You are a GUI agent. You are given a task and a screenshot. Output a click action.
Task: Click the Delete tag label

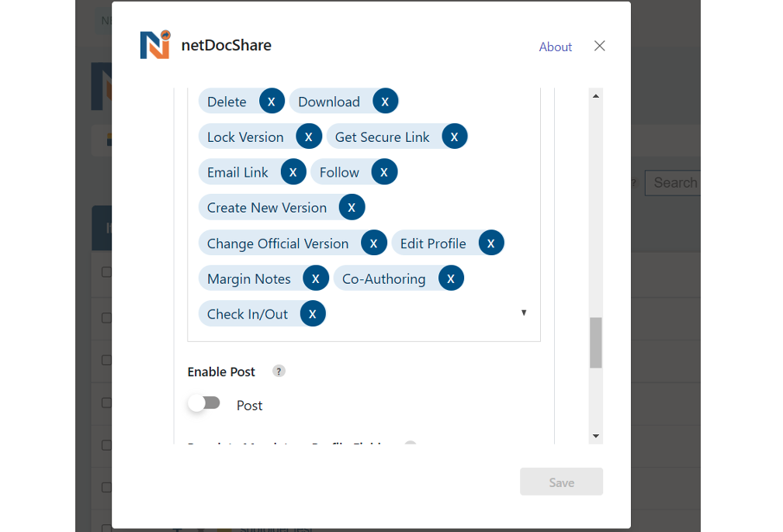(x=227, y=102)
